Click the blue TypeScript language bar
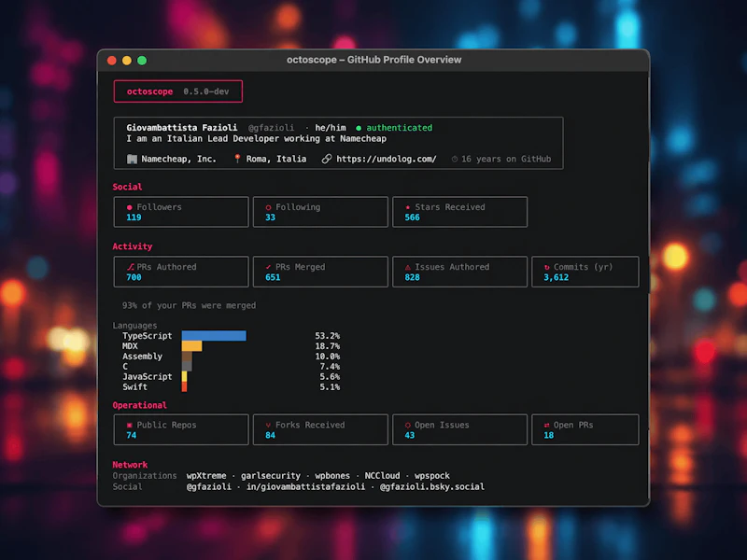The image size is (747, 560). pos(214,336)
